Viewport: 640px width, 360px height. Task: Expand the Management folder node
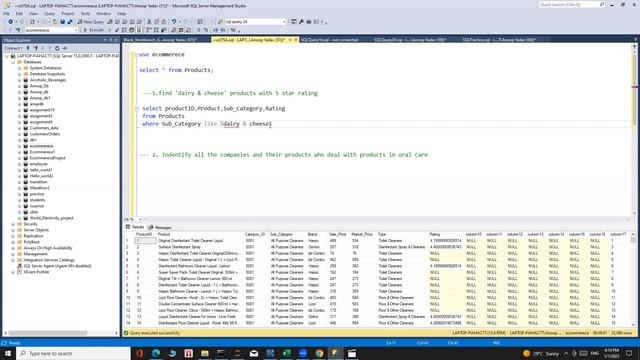coord(13,254)
